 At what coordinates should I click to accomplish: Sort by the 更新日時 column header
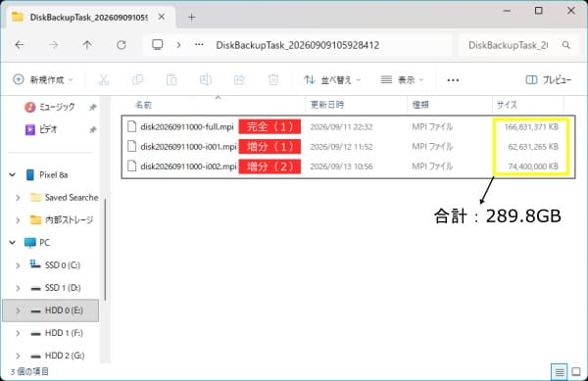click(x=327, y=105)
